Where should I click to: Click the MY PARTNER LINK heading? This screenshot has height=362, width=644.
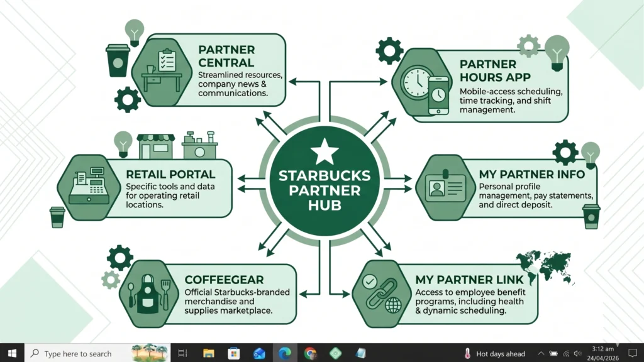coord(469,280)
